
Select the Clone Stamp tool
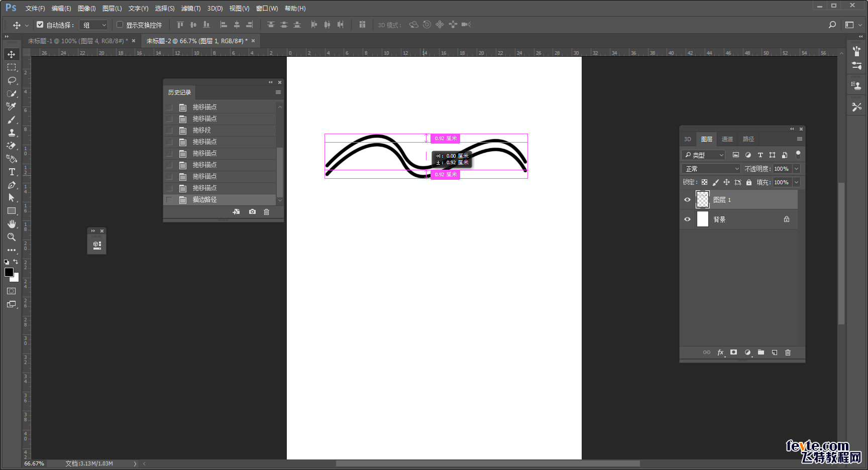pos(12,133)
